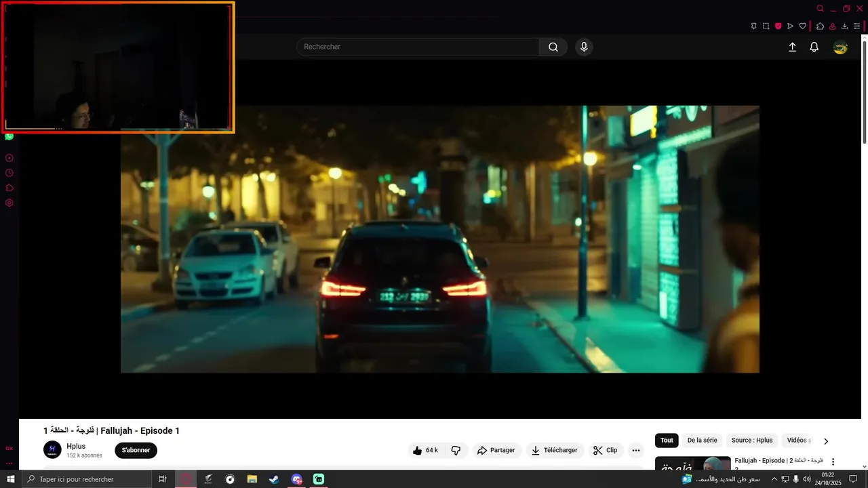Activate voice search microphone
This screenshot has width=868, height=488.
[x=584, y=47]
